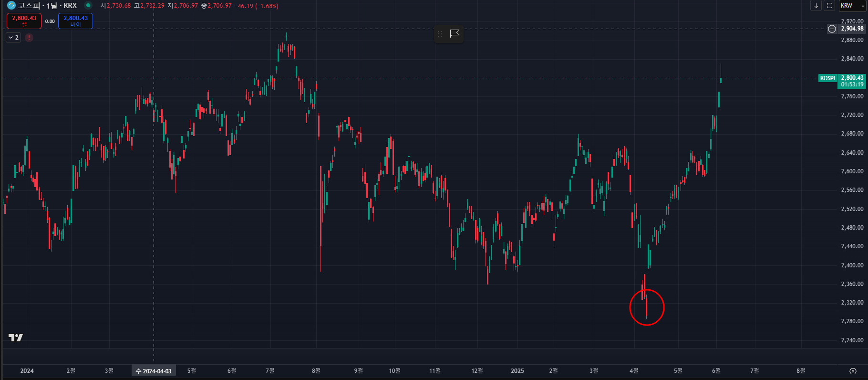Click the plus icon beside 2,904.98
Viewport: 868px width, 380px height.
(x=832, y=29)
